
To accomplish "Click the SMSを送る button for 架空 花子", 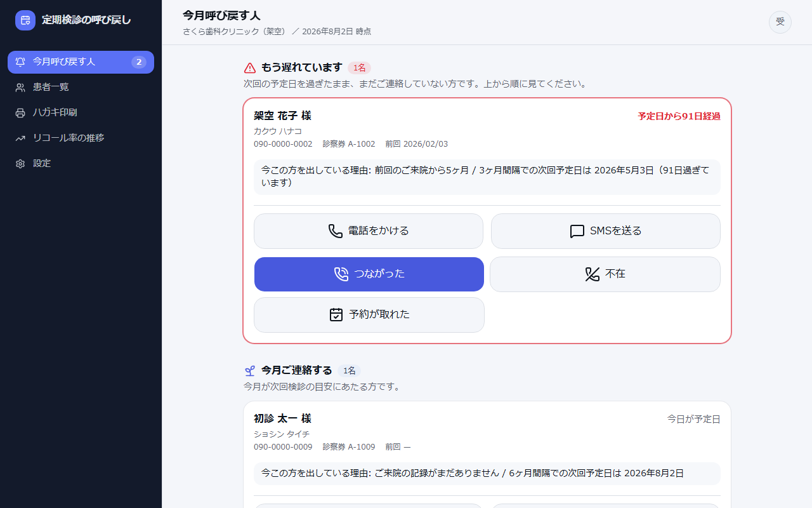I will [606, 231].
